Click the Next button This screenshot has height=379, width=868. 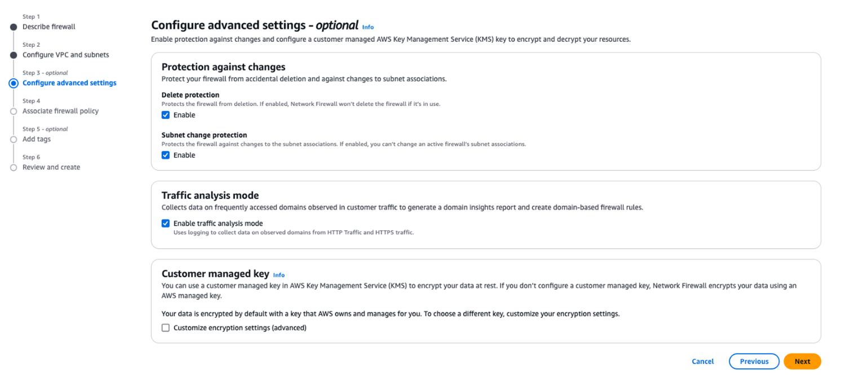(802, 361)
